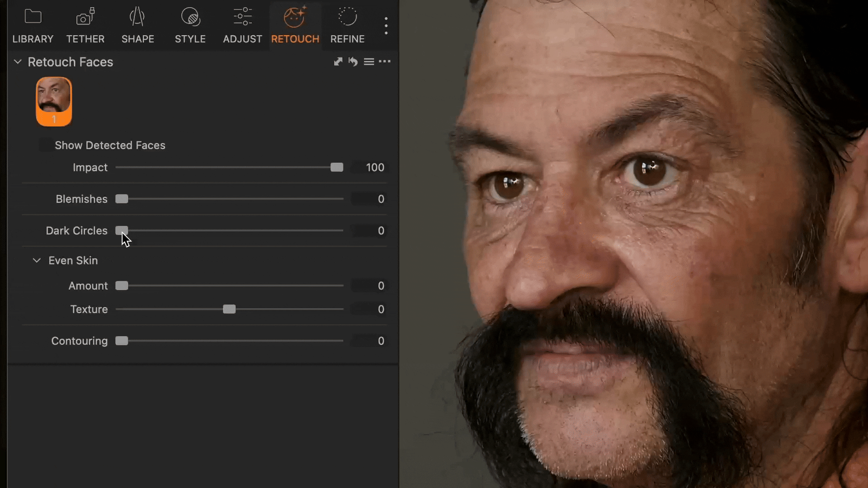Click the Amount label

pyautogui.click(x=88, y=286)
